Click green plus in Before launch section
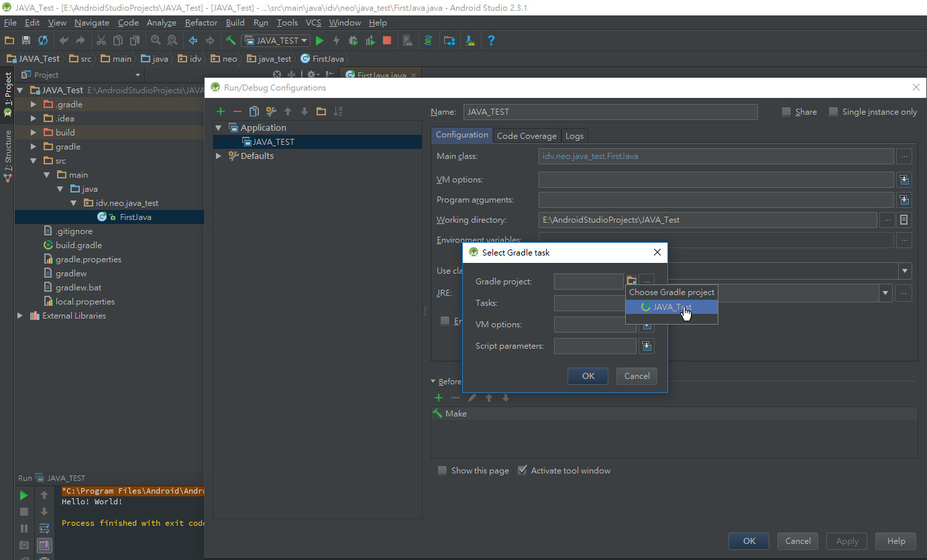This screenshot has width=927, height=560. pos(439,398)
